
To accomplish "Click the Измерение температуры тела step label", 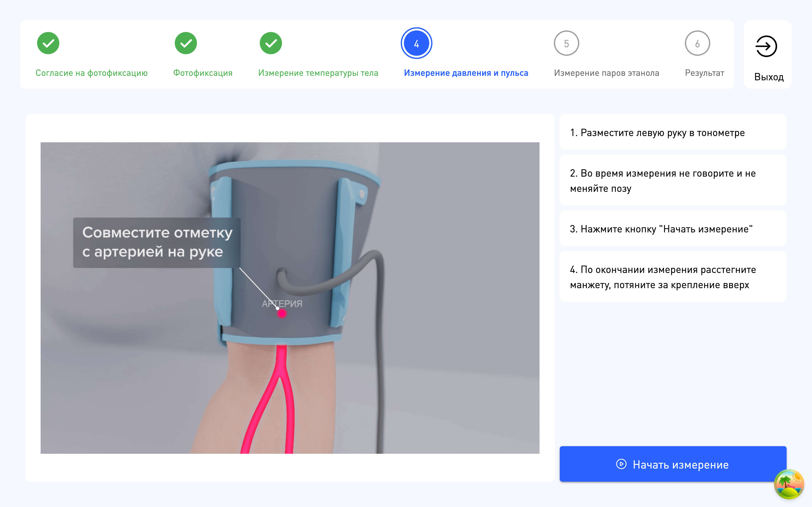I will [x=318, y=73].
